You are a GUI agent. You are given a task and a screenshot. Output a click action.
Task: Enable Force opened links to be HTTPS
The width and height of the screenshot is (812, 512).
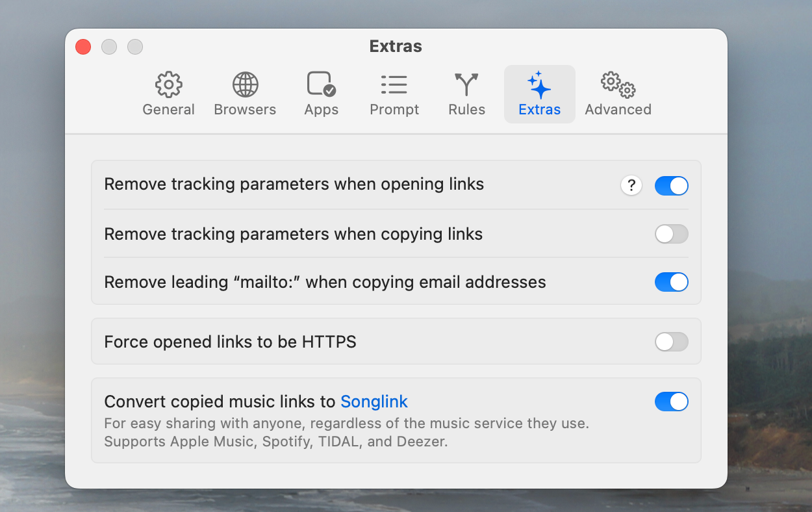coord(671,342)
